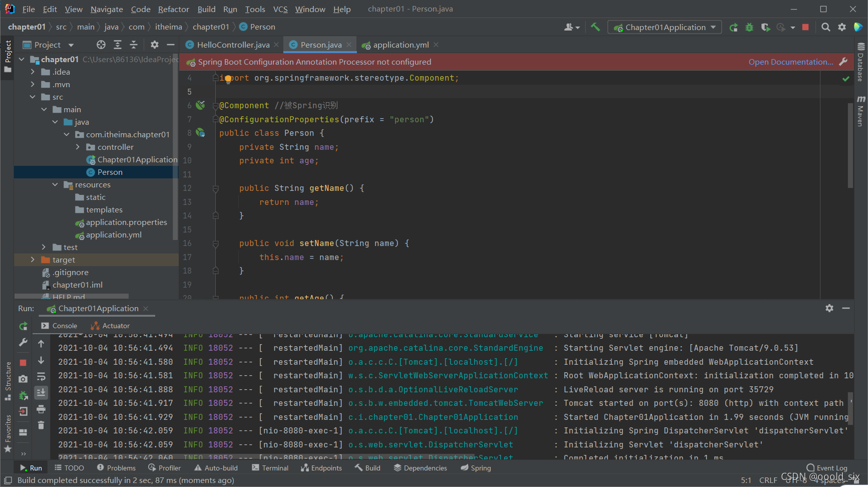The height and width of the screenshot is (487, 868).
Task: Rerun application from Run panel sidebar
Action: pyautogui.click(x=23, y=326)
